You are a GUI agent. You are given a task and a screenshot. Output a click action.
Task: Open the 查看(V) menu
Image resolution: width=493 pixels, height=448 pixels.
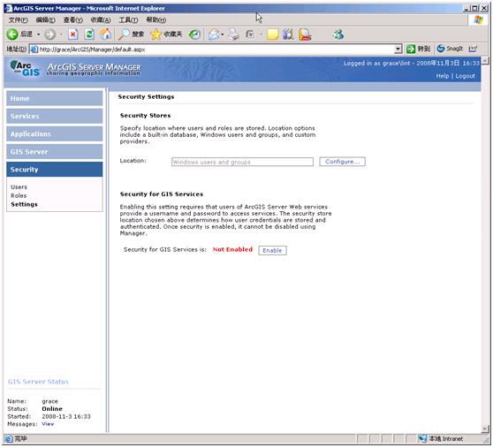coord(73,20)
